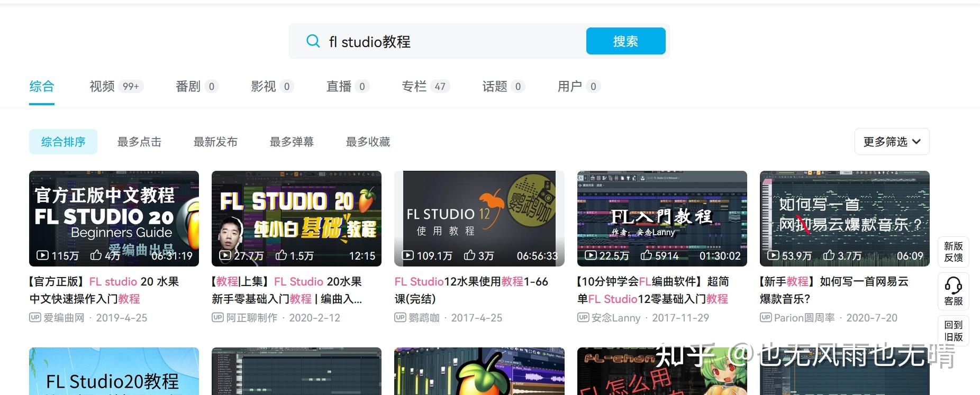Click the UP icon beside 安念Lanny

(x=583, y=317)
